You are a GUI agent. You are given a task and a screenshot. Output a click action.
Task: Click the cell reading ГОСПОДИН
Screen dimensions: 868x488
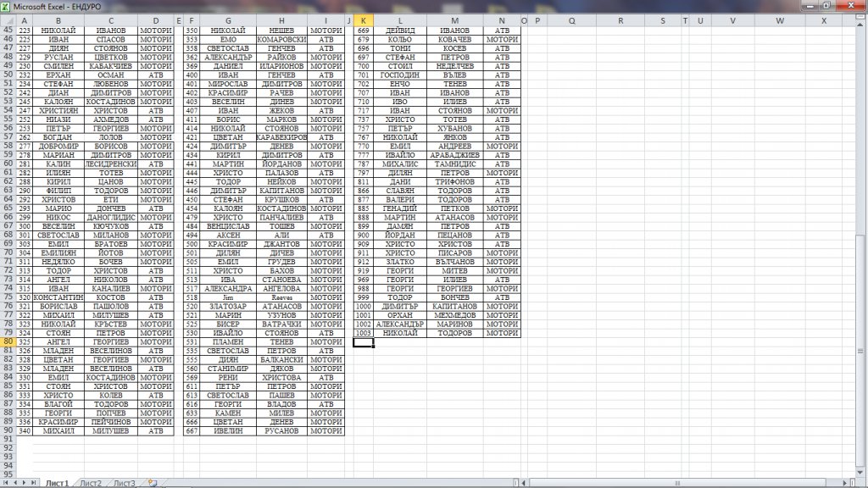pyautogui.click(x=400, y=75)
